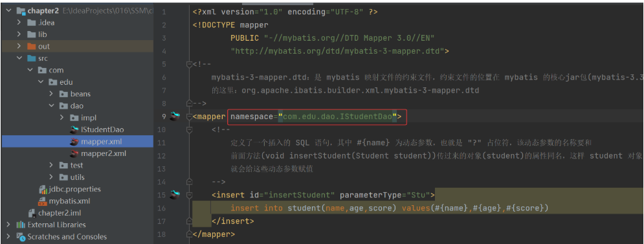Expand the lib folder
Image resolution: width=644 pixels, height=244 pixels.
[x=19, y=34]
